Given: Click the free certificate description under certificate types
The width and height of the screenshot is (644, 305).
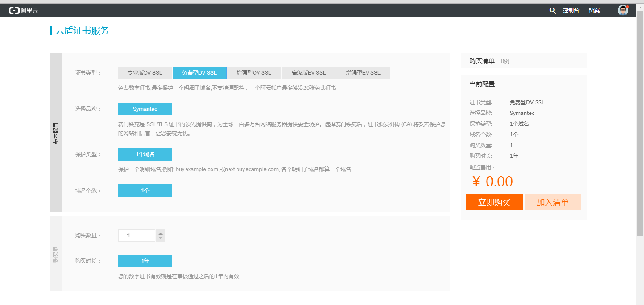Looking at the screenshot, I should (227, 88).
